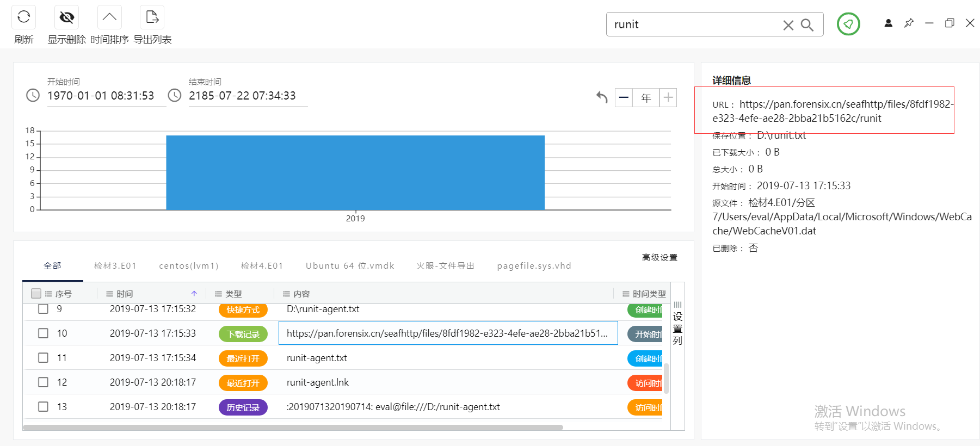Click the 最近打开 tag in row 11
The image size is (980, 446).
[x=243, y=358]
